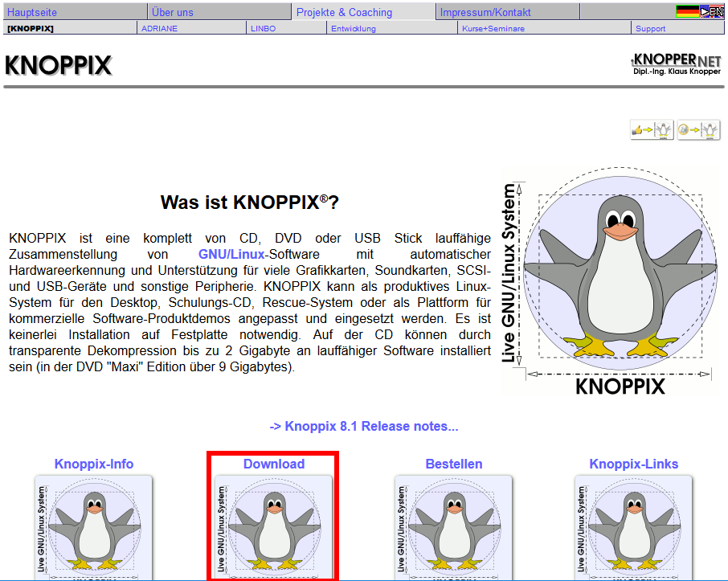Click the thumbs-up penguin icon
The image size is (728, 581).
[x=652, y=130]
